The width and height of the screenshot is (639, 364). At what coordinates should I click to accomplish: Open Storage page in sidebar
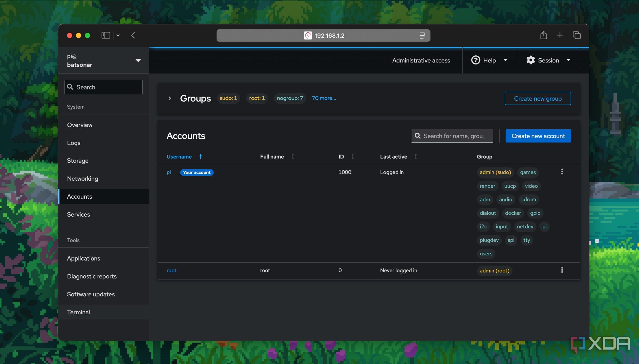coord(104,161)
